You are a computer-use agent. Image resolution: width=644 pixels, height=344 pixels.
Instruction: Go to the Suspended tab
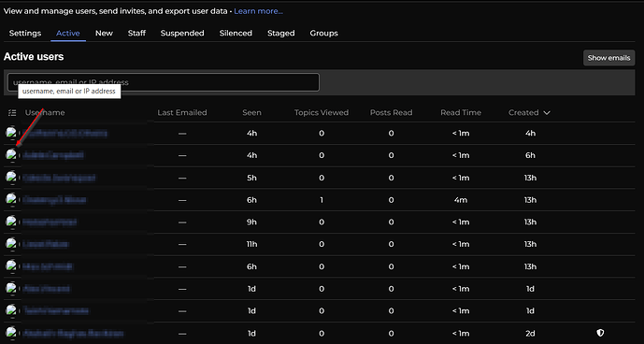tap(182, 34)
